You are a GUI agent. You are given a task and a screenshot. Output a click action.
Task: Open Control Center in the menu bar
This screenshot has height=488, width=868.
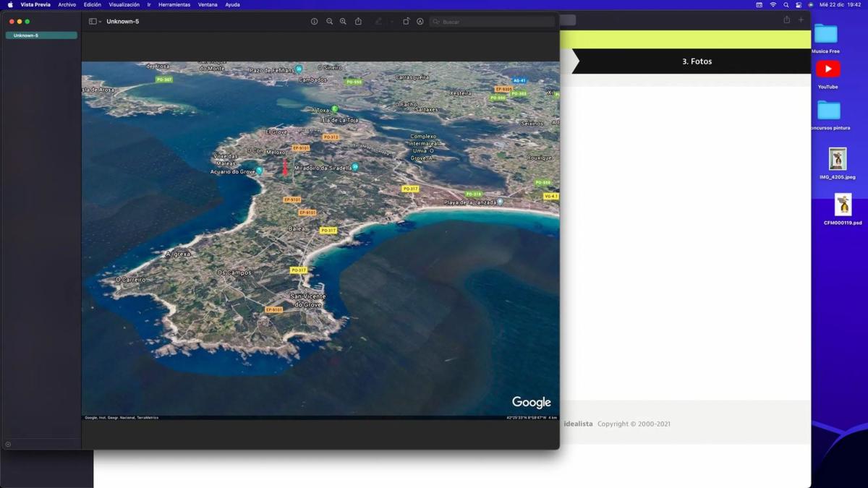click(799, 4)
